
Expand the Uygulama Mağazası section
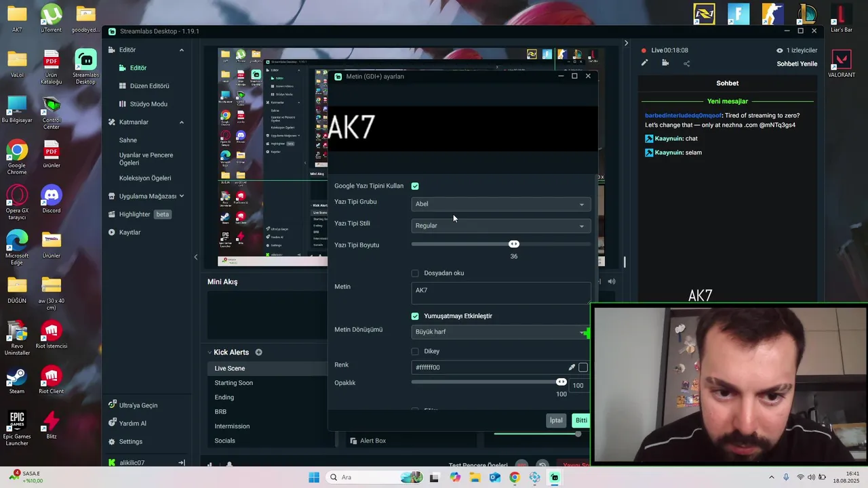(181, 196)
